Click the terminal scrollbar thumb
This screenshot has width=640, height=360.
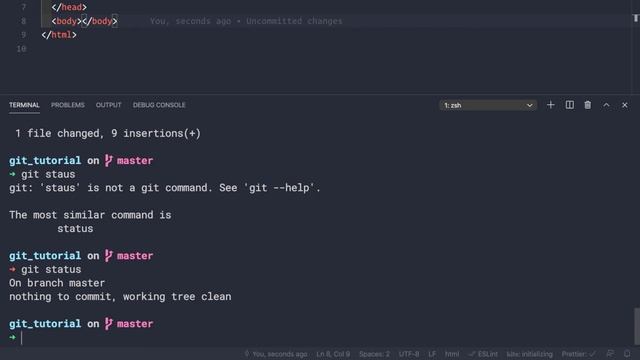636,327
